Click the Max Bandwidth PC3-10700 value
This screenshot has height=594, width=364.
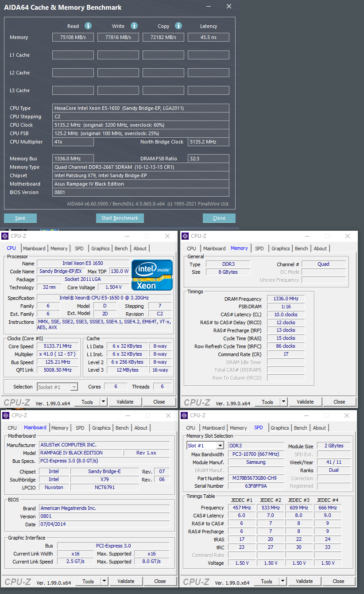(x=256, y=454)
